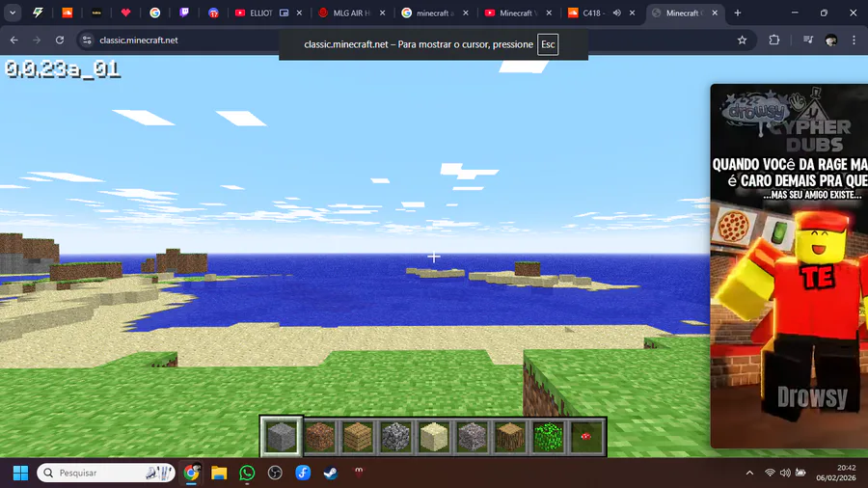Switch to pinned heart icon tab
The width and height of the screenshot is (868, 488).
click(x=125, y=13)
